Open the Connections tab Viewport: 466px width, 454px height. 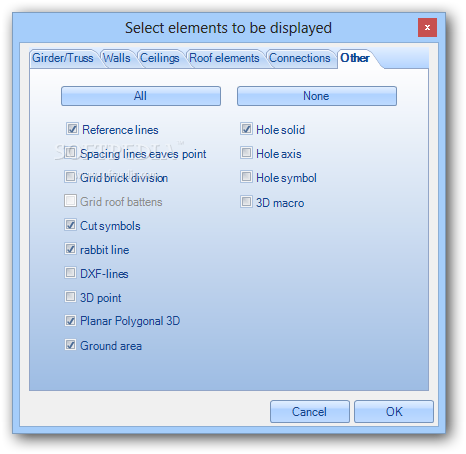coord(300,58)
